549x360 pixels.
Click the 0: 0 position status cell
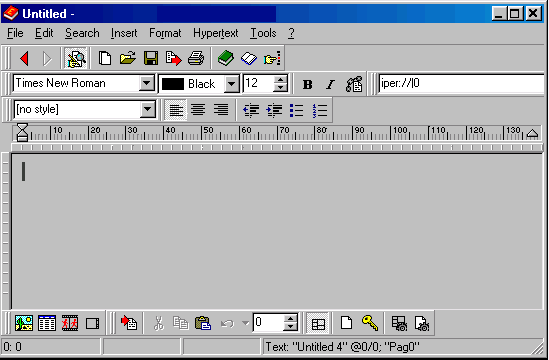(51, 347)
